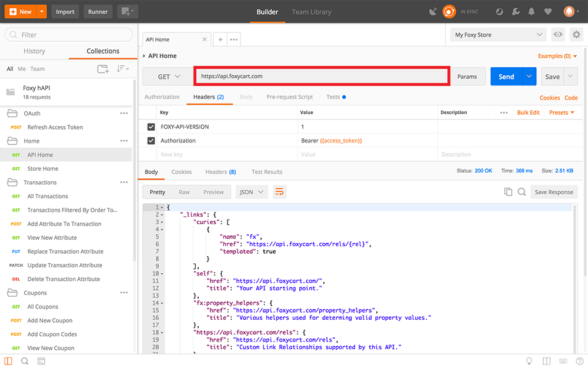Switch to Team Library tab
588x368 pixels.
click(312, 12)
